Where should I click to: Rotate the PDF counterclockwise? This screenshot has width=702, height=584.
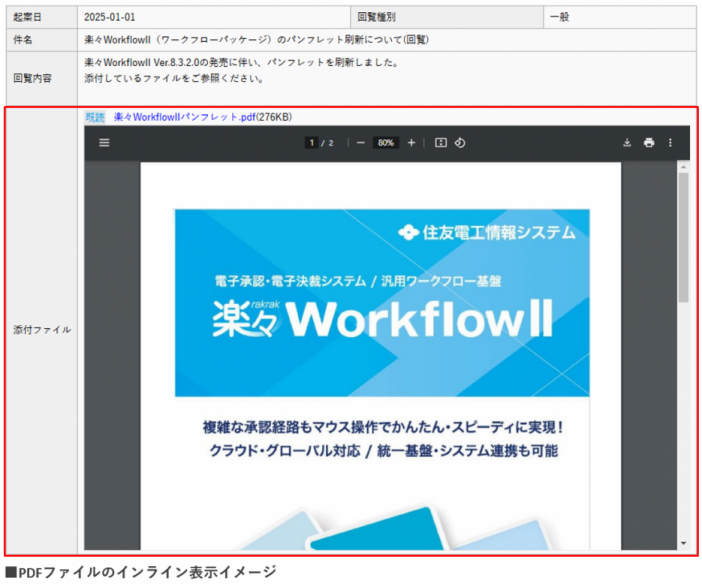pos(460,143)
